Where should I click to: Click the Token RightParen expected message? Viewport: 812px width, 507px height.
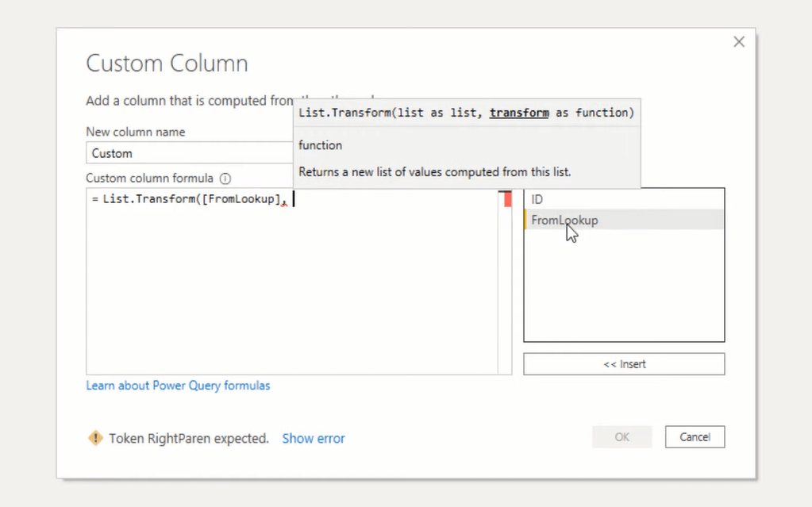189,439
